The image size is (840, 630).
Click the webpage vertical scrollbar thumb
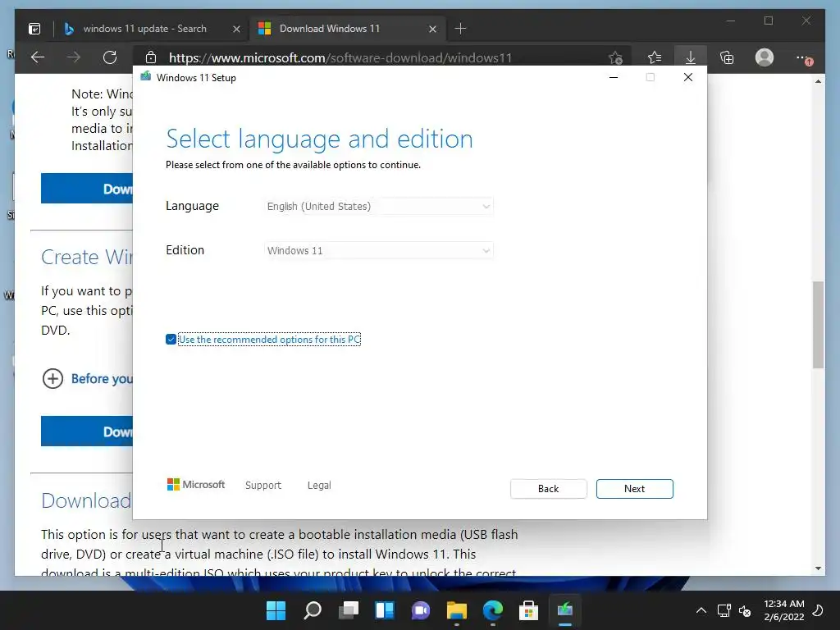coord(818,325)
